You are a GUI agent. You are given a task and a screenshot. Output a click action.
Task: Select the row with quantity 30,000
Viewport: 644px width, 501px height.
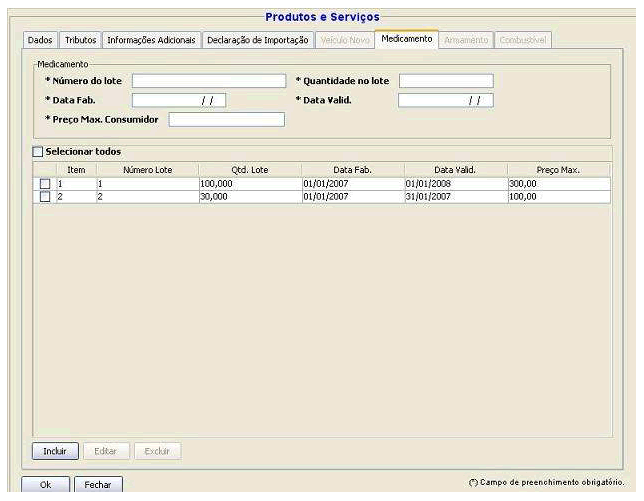(x=249, y=197)
